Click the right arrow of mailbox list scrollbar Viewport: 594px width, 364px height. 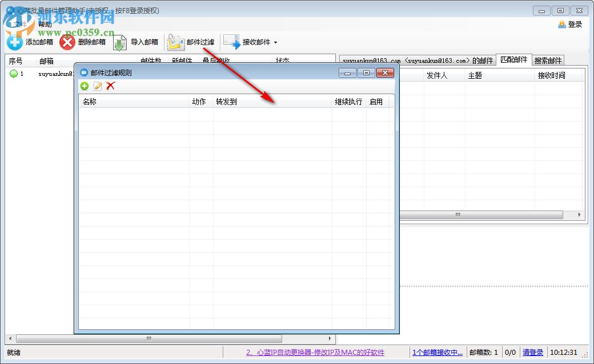point(330,338)
